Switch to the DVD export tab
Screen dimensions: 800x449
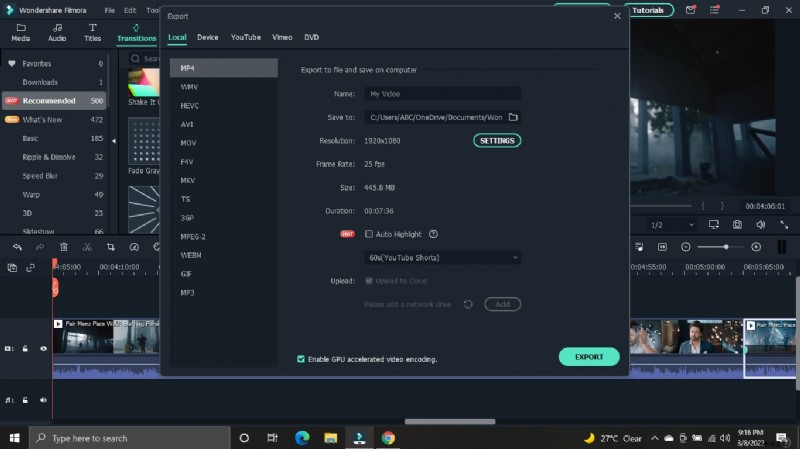pyautogui.click(x=311, y=37)
